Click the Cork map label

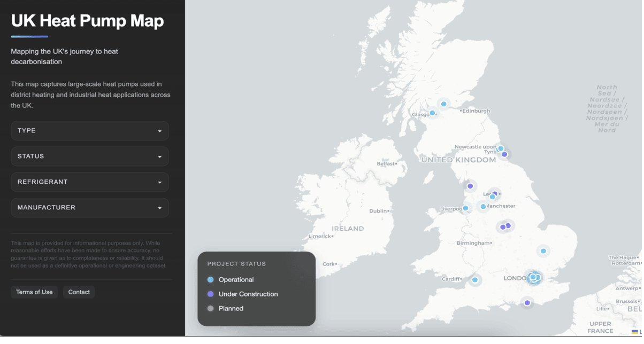coord(329,264)
